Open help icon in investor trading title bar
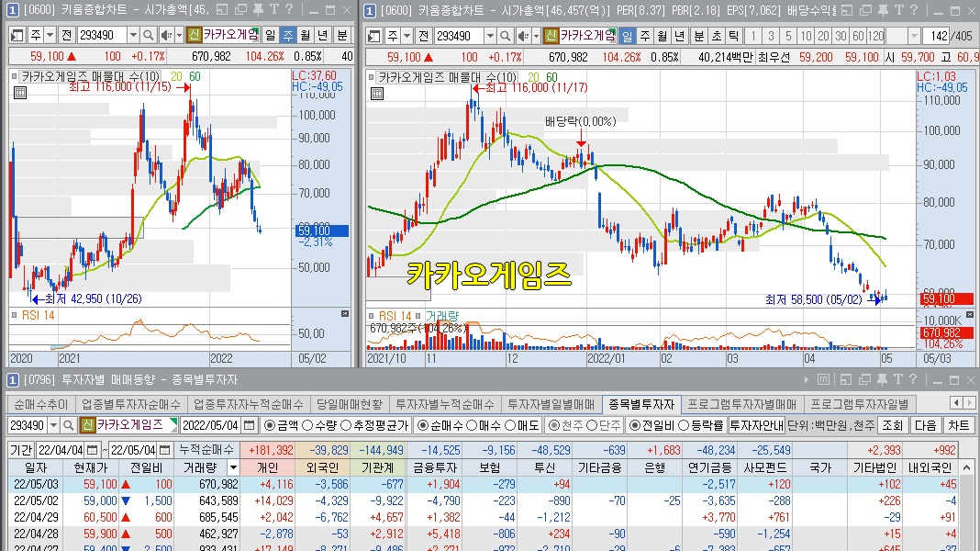The image size is (980, 551). tap(912, 379)
